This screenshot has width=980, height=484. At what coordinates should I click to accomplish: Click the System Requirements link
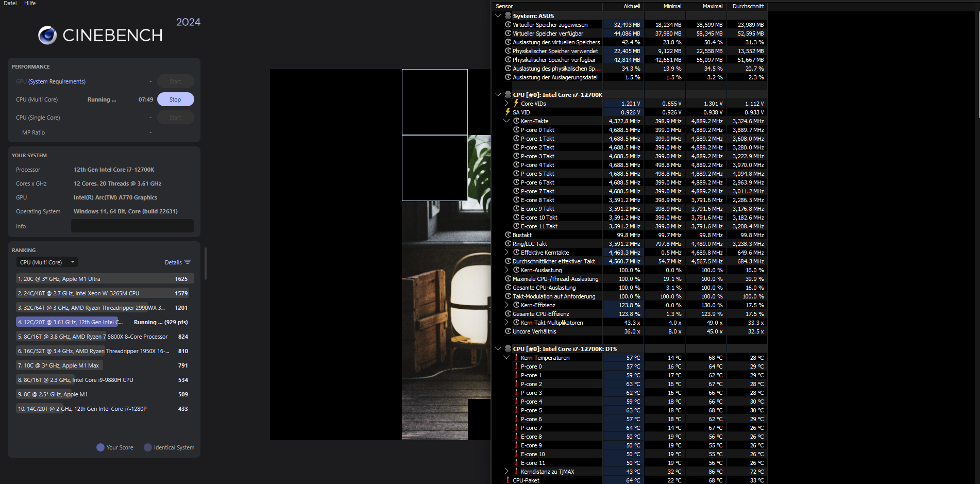[x=57, y=81]
